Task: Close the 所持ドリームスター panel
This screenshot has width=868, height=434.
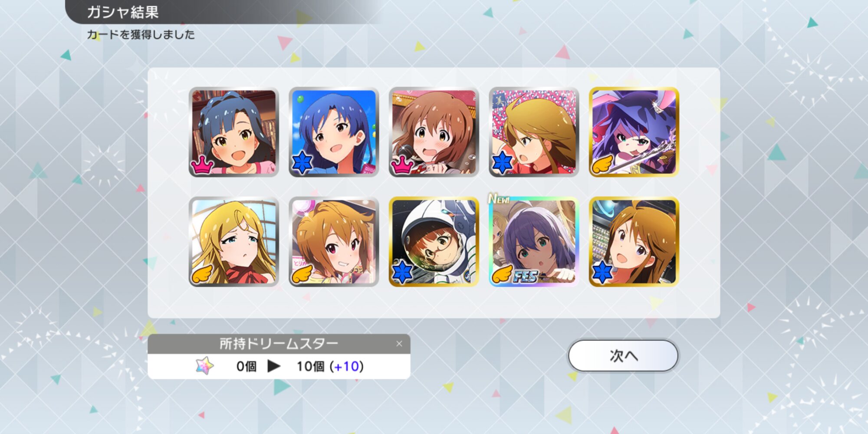Action: [399, 344]
